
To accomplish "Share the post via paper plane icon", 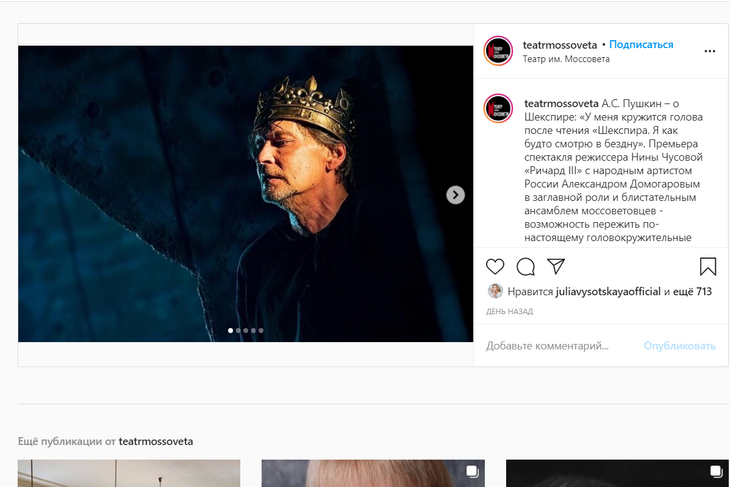I will tap(556, 267).
